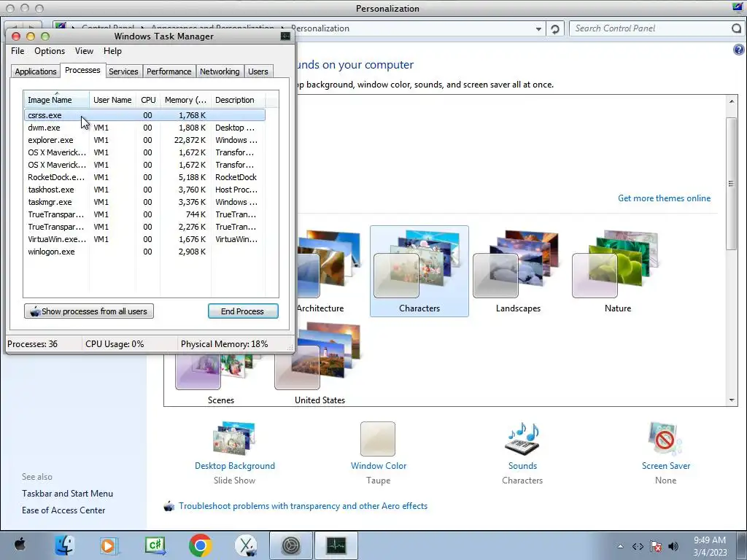This screenshot has width=747, height=560.
Task: Switch to the Networking tab
Action: (x=220, y=71)
